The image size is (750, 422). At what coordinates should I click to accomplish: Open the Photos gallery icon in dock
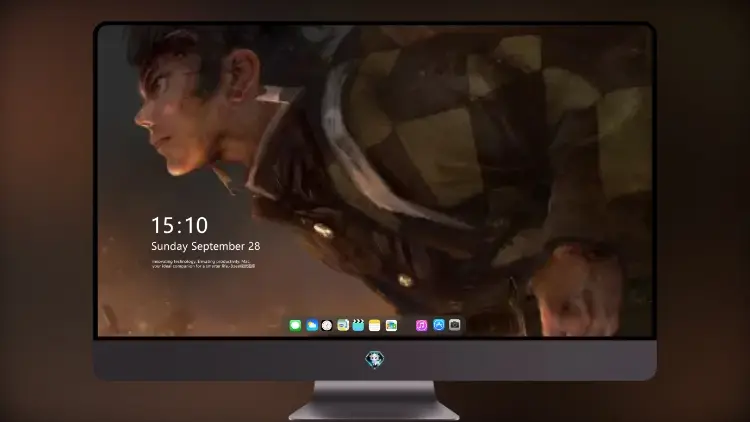tap(391, 325)
